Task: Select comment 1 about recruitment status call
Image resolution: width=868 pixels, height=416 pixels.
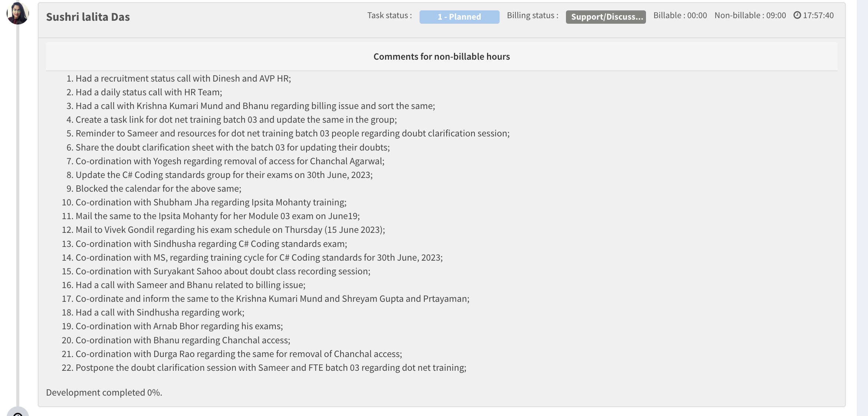Action: [x=183, y=79]
